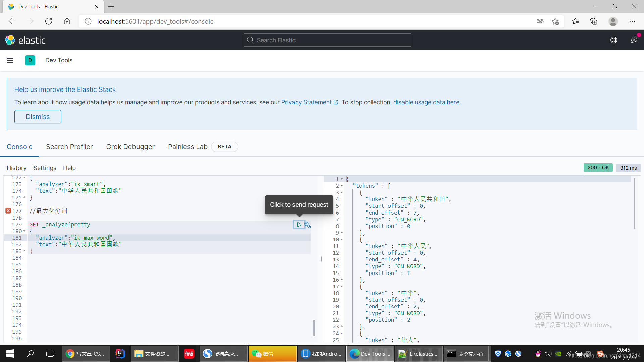Click the elastic logo in the header
Viewport: 644px width, 362px height.
(25, 40)
